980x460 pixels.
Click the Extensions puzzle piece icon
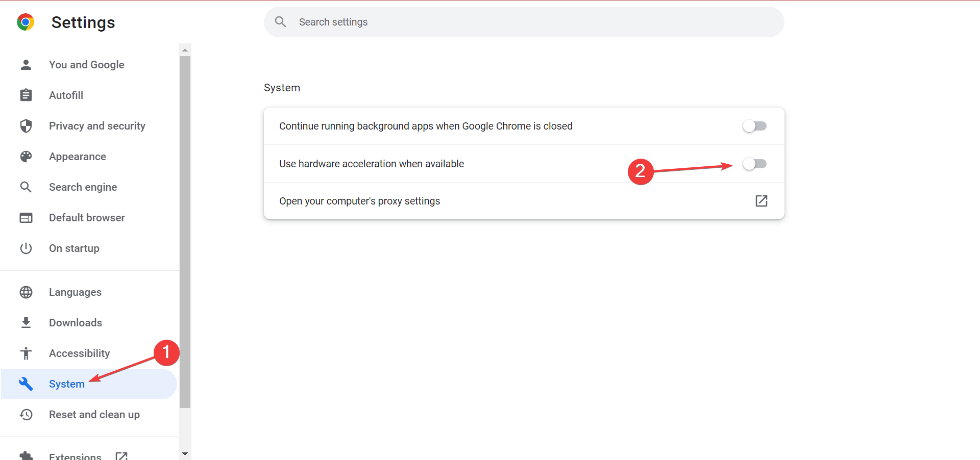pos(26,455)
